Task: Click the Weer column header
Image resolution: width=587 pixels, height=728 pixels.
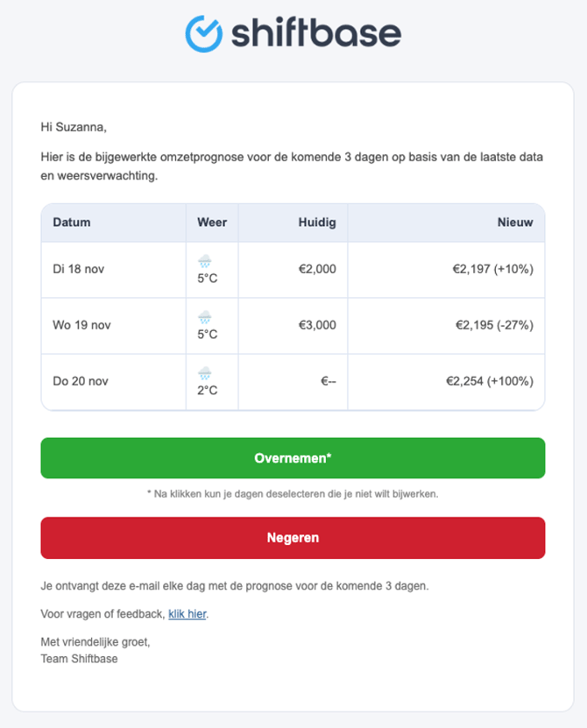Action: pyautogui.click(x=211, y=223)
